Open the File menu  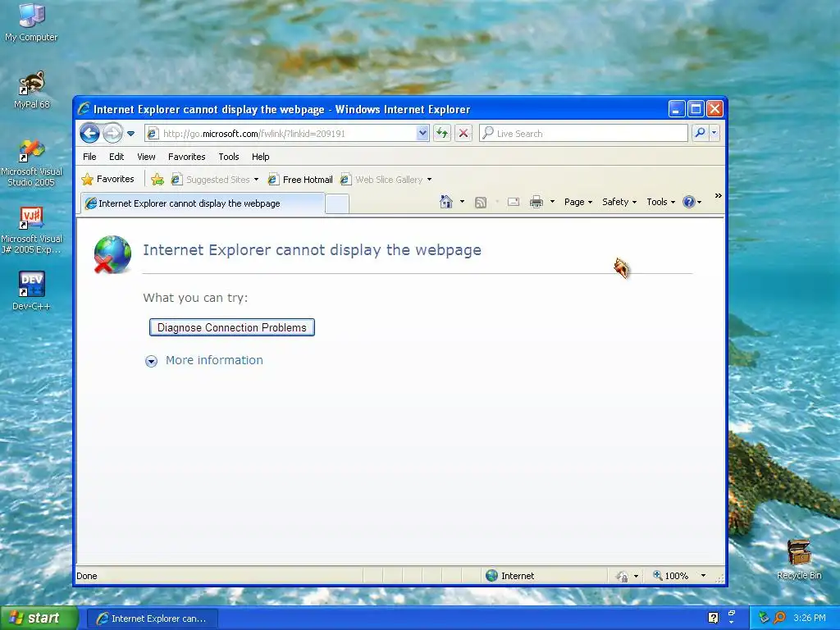pyautogui.click(x=89, y=157)
